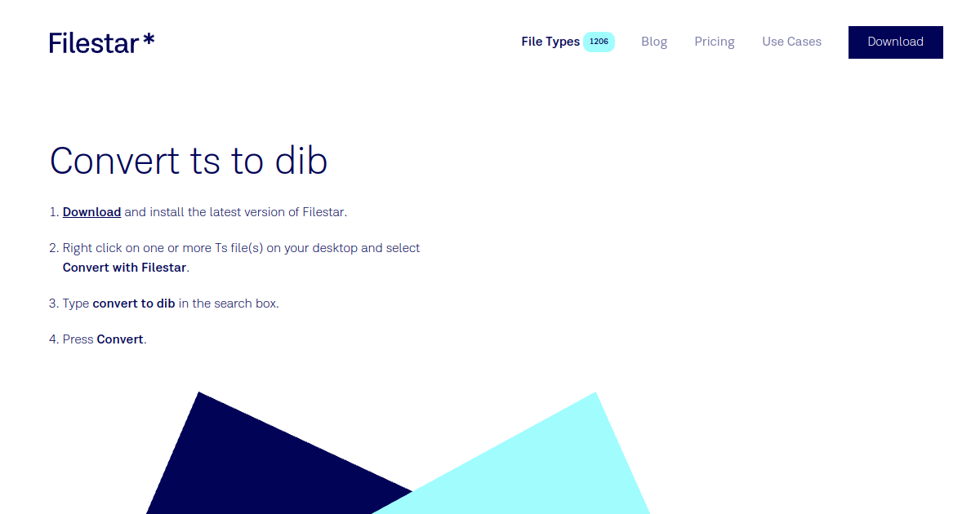The height and width of the screenshot is (514, 980).
Task: Click the bold convert to dib text
Action: (x=133, y=303)
